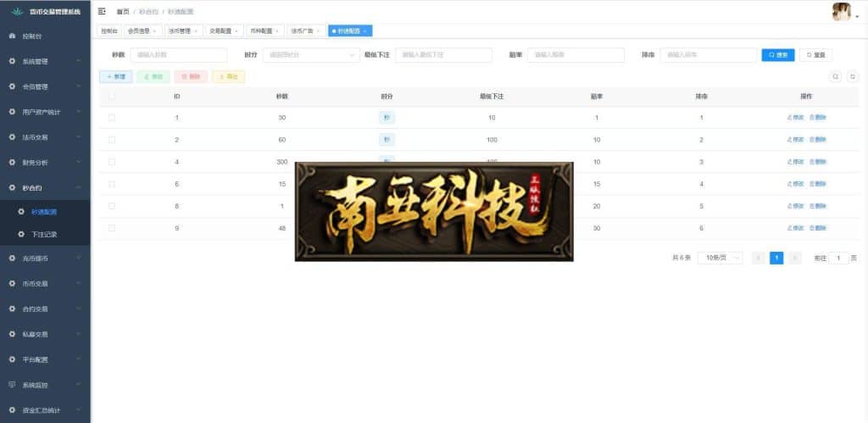
Task: Click 修改 link in row ID 1
Action: pyautogui.click(x=795, y=117)
